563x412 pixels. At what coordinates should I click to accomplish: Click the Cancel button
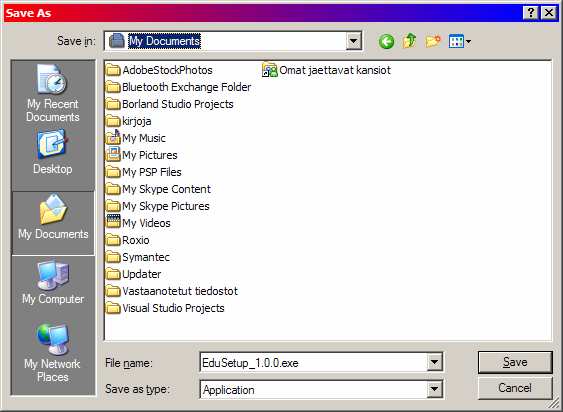pos(515,388)
